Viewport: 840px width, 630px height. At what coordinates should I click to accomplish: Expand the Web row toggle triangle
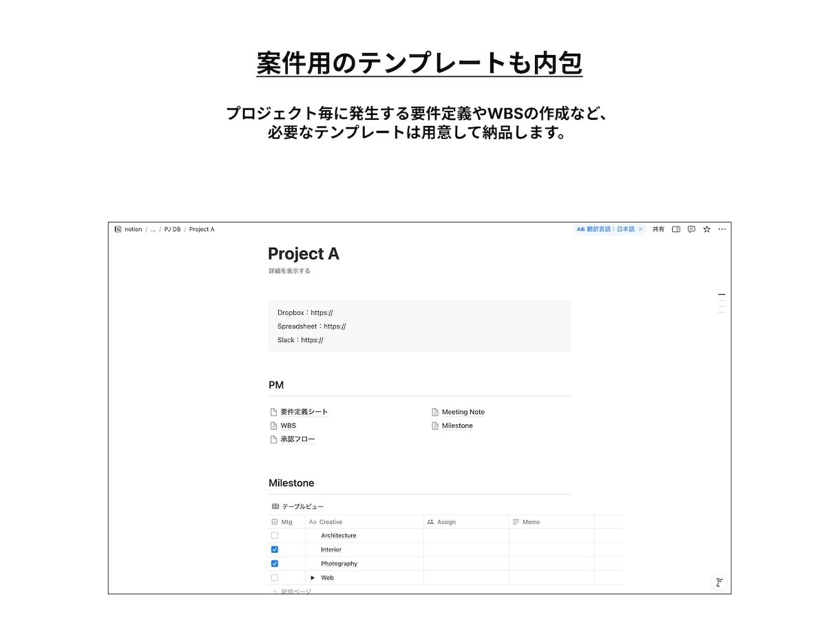313,578
